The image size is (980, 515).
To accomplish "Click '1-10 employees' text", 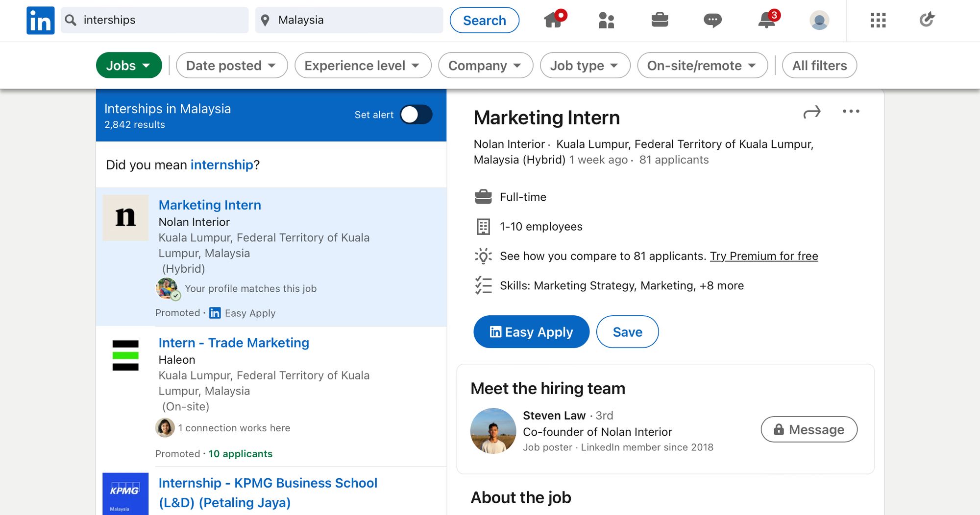I will (541, 227).
